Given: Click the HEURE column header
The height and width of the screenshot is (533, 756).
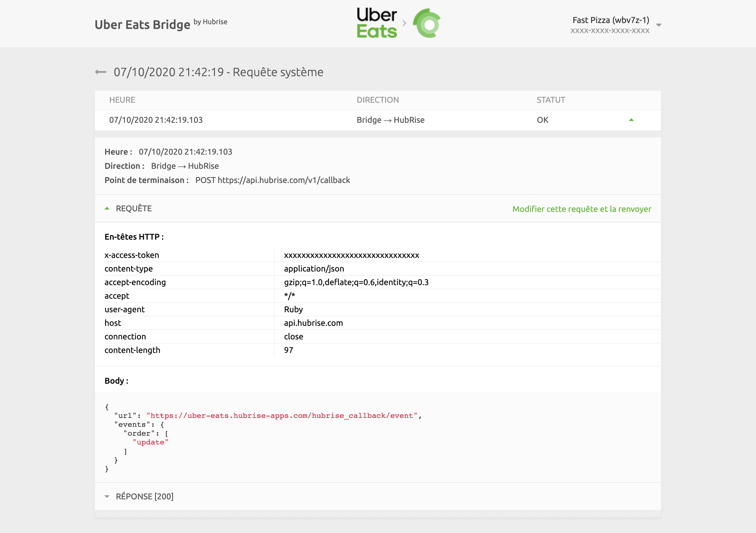Looking at the screenshot, I should tap(122, 100).
